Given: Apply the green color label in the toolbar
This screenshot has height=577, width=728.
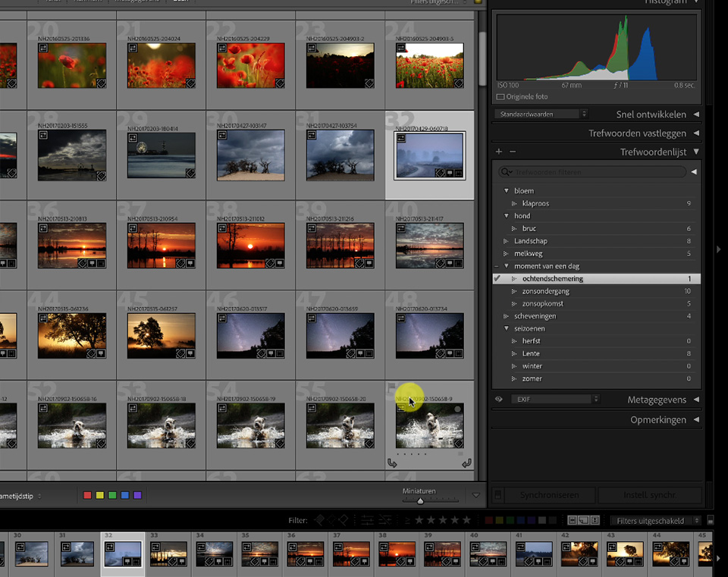Looking at the screenshot, I should coord(112,495).
